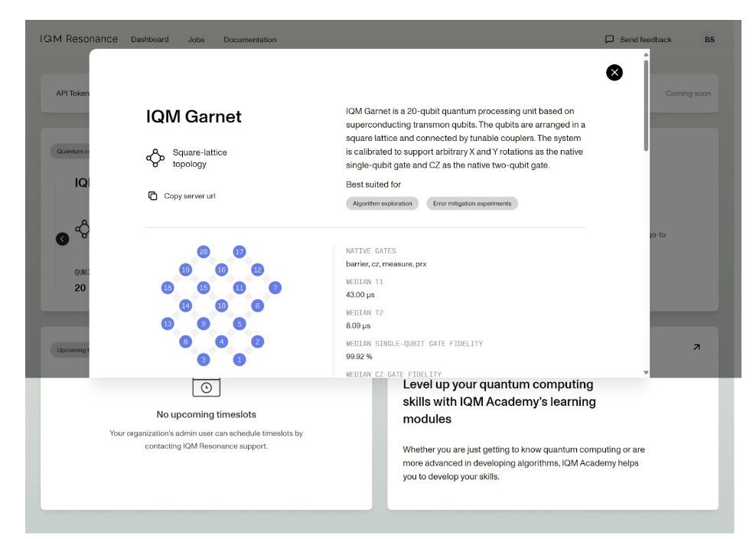The height and width of the screenshot is (539, 756).
Task: Click the dialog scrollbar up arrow
Action: (646, 54)
